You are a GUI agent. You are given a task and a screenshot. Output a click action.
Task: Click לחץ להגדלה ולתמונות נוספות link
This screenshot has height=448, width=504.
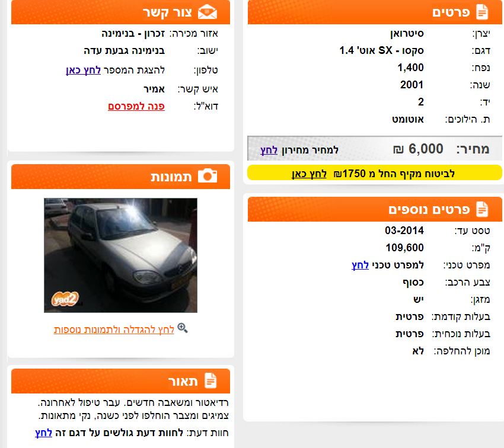tap(114, 329)
